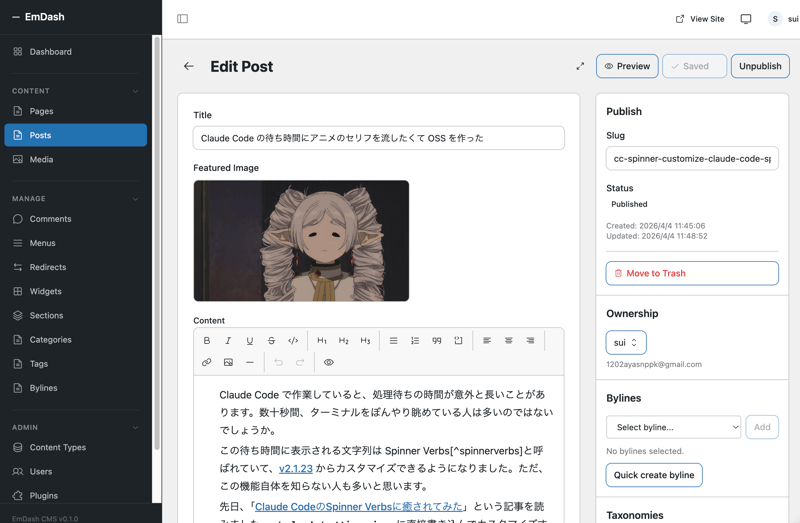Undo the last edit
Screen dimensions: 800x523
(279, 362)
